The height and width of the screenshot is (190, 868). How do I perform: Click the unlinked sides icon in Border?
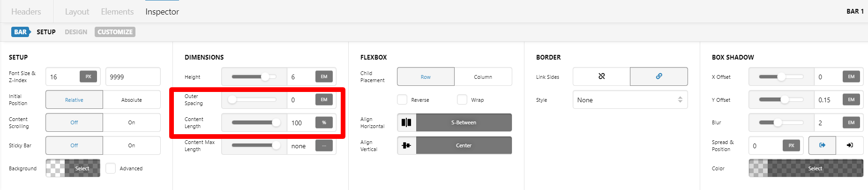pos(601,76)
